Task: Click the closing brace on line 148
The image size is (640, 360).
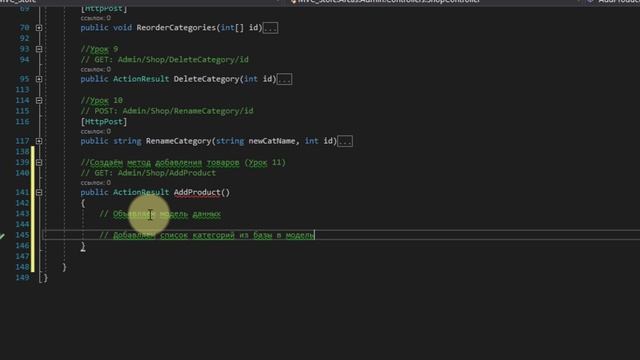Action: 64,267
